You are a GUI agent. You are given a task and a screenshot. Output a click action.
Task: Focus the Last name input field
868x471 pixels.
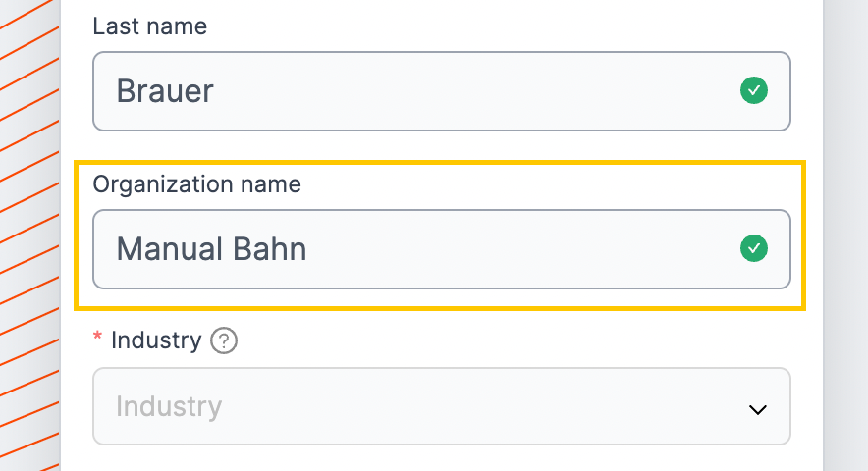pyautogui.click(x=442, y=91)
